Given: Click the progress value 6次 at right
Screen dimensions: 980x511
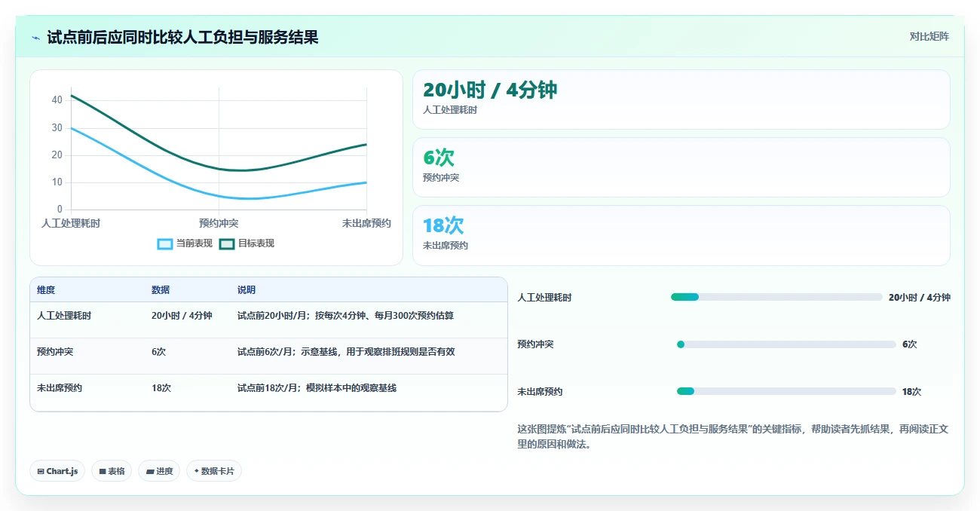Looking at the screenshot, I should 909,344.
